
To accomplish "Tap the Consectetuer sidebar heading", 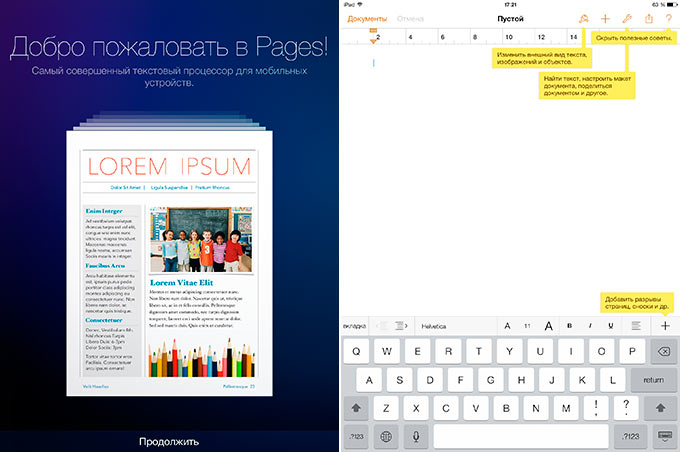I will (x=104, y=320).
